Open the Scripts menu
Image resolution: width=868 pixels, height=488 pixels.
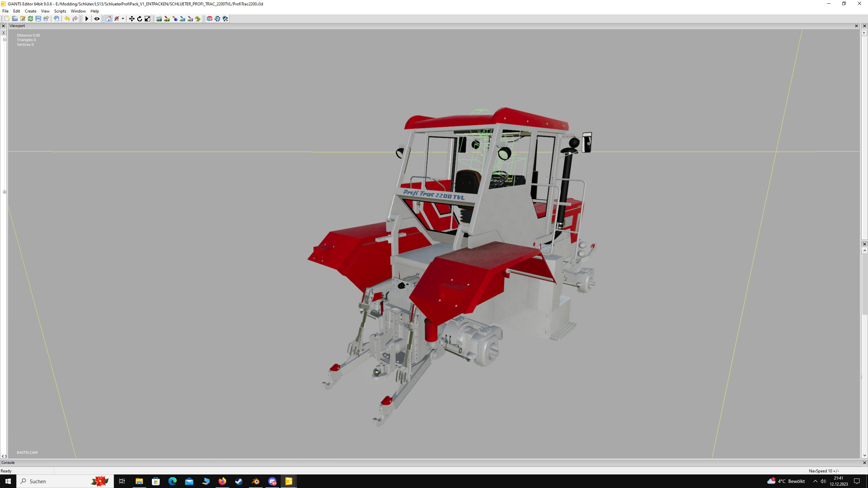point(60,11)
